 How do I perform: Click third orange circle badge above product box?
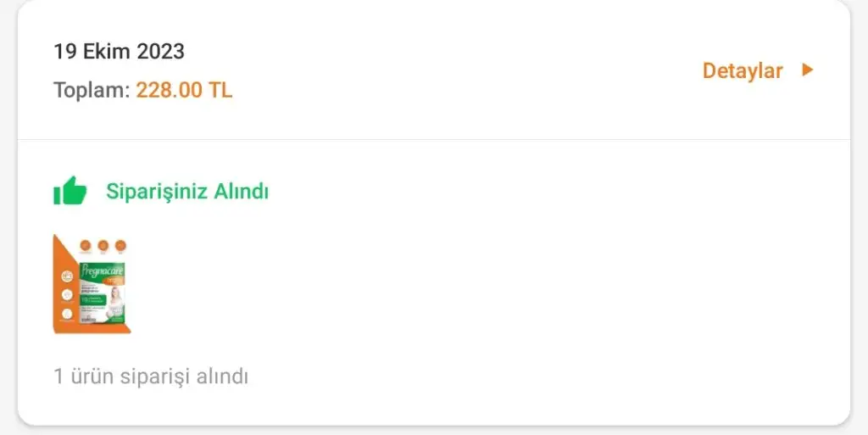(120, 245)
